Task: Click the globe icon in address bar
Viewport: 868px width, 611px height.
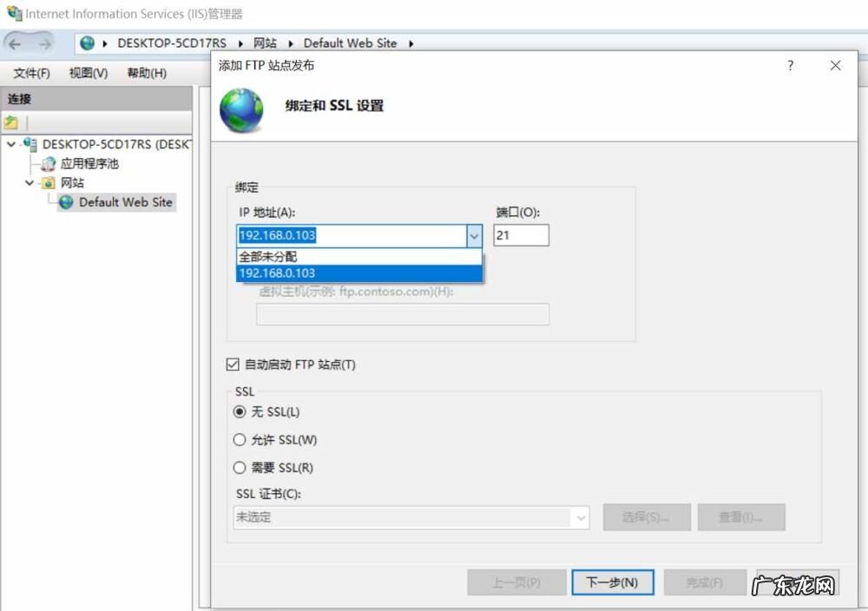Action: point(87,43)
